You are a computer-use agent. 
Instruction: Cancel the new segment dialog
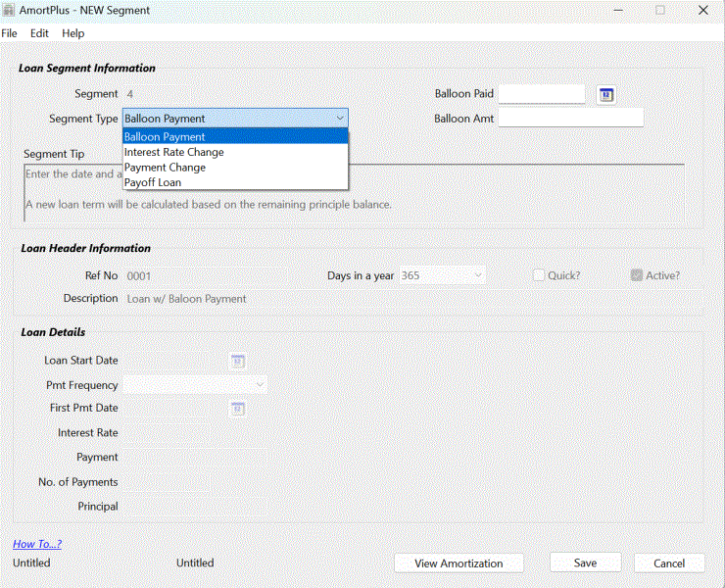[x=669, y=563]
